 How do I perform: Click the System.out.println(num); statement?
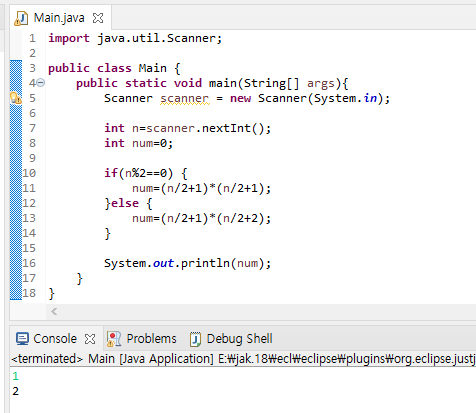pyautogui.click(x=188, y=263)
